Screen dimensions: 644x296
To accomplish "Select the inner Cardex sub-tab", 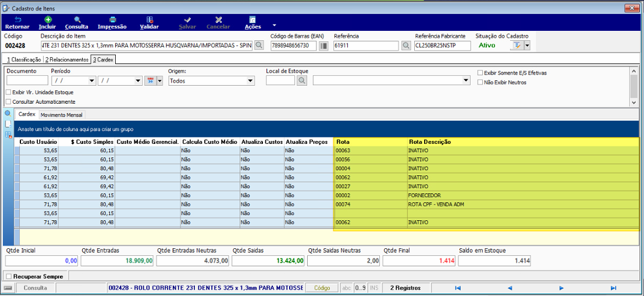I will click(x=27, y=114).
